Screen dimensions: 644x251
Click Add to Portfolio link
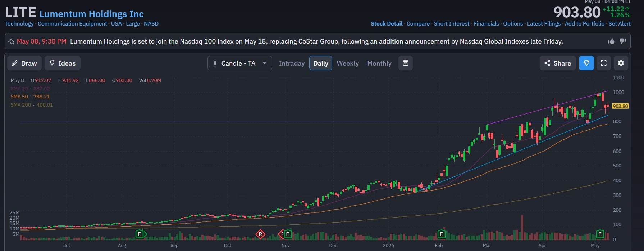pyautogui.click(x=585, y=24)
